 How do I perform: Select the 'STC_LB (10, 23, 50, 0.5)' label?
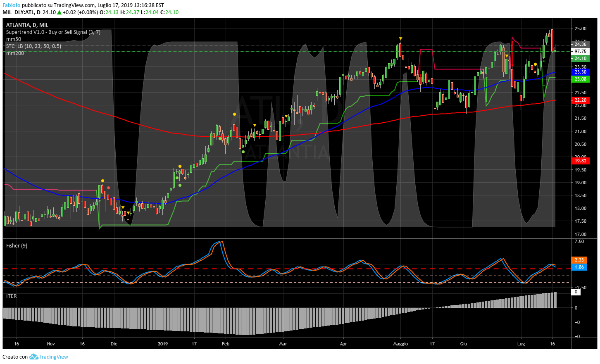pyautogui.click(x=33, y=46)
